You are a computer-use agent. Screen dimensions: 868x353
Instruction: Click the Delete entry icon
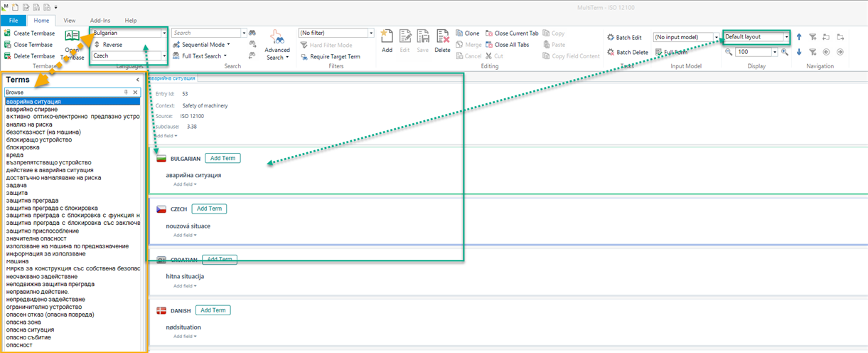tap(442, 37)
